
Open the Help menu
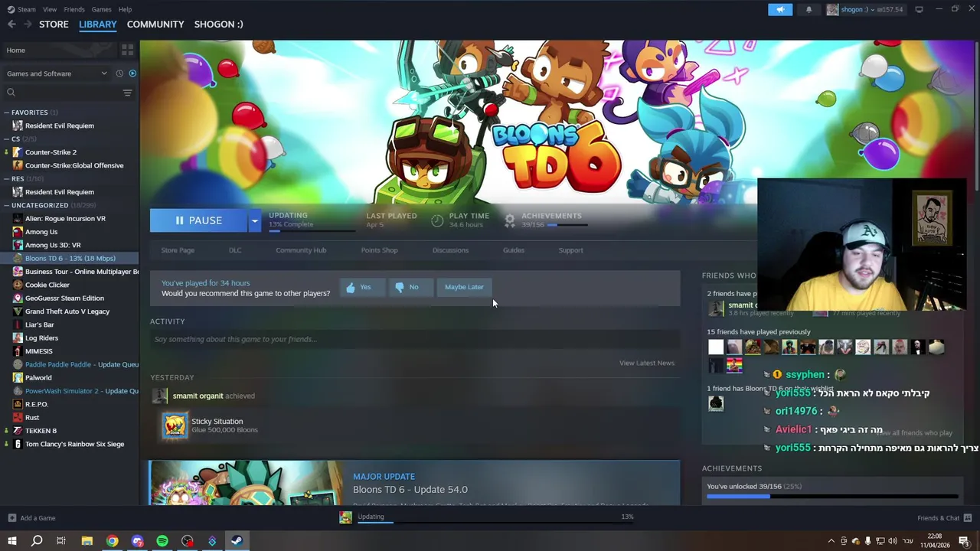(125, 9)
